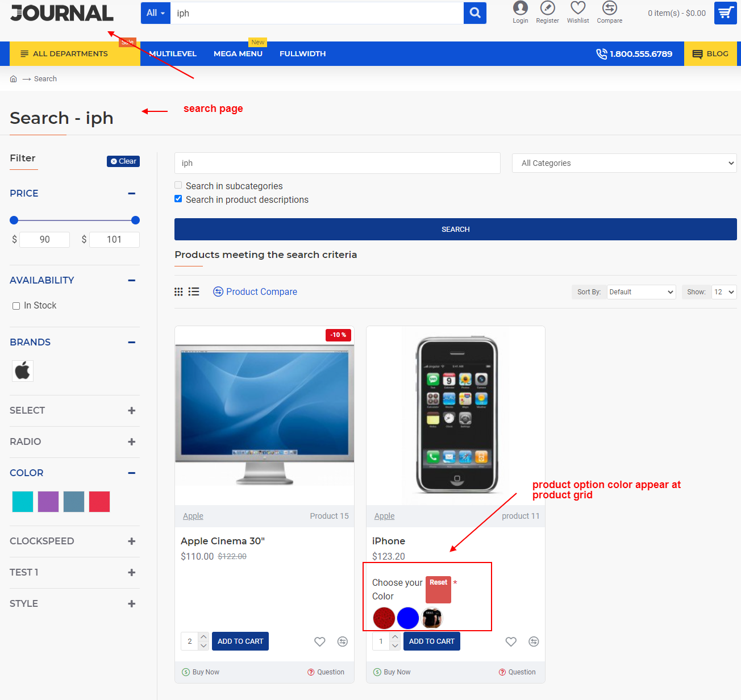Click the minimum price slider handle

coord(14,220)
